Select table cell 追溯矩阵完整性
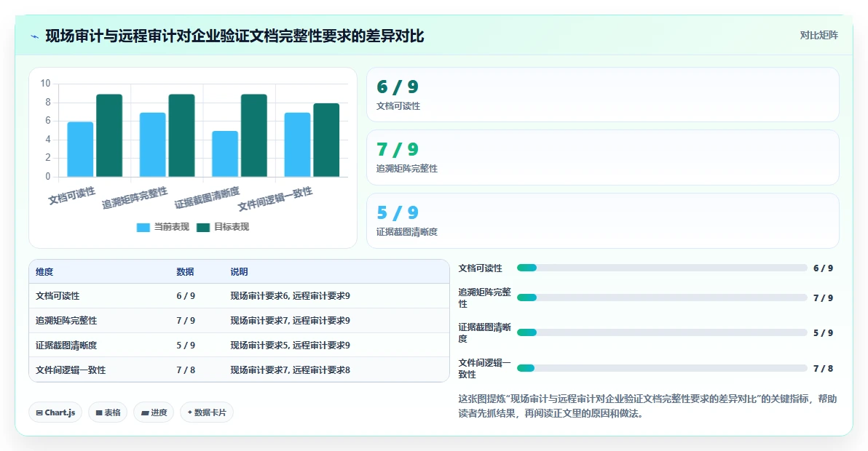This screenshot has width=868, height=451. click(66, 321)
